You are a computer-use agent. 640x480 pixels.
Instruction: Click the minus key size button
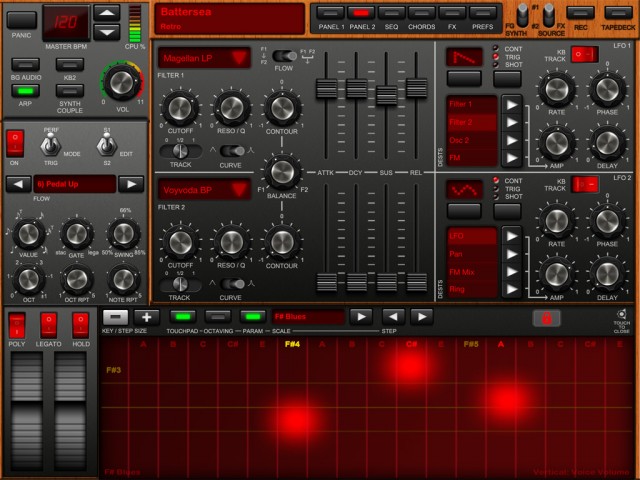pyautogui.click(x=115, y=317)
